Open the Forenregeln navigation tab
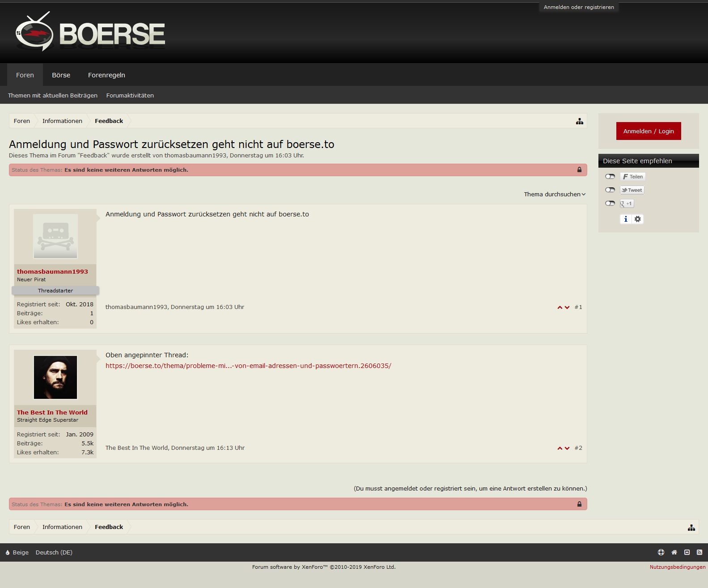 point(106,75)
